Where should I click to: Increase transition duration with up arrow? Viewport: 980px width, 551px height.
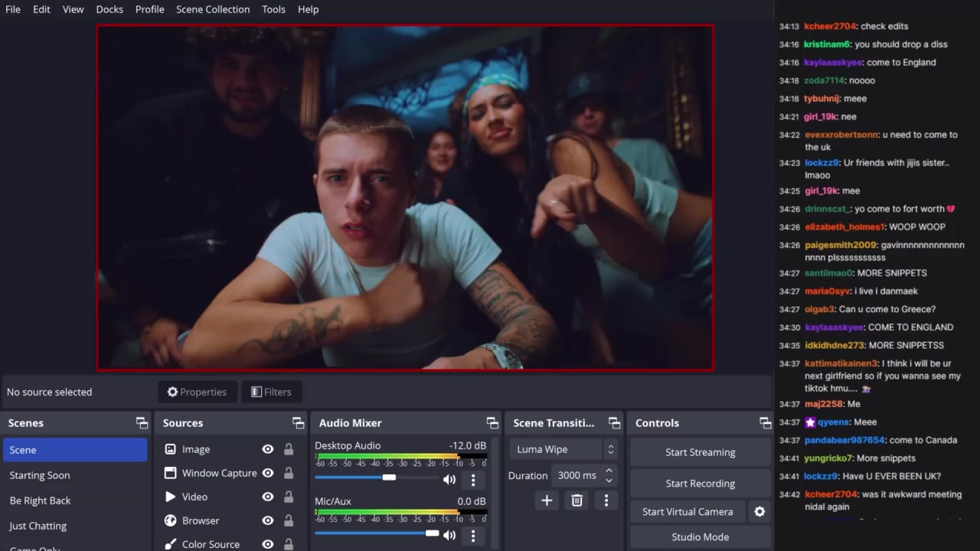[x=609, y=471]
